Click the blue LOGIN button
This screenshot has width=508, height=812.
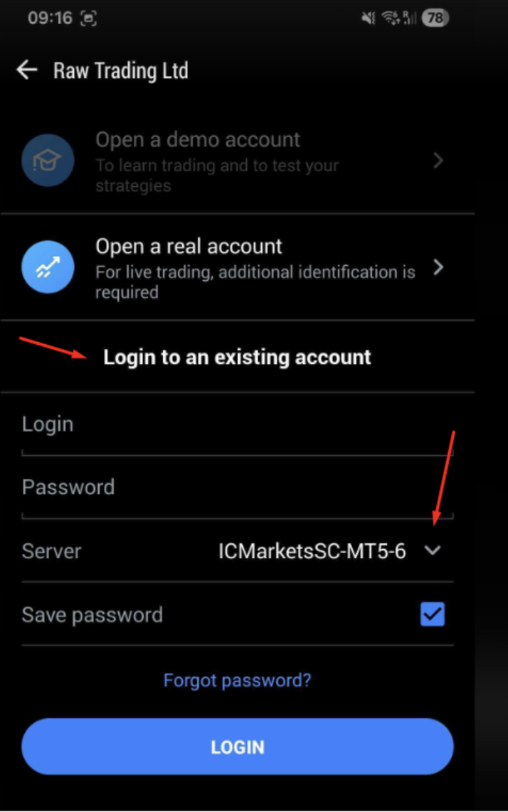(x=238, y=747)
